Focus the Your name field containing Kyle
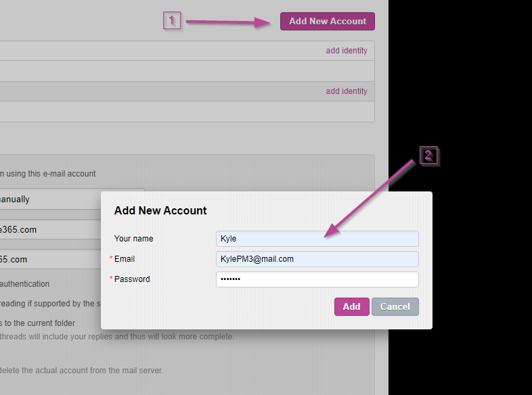The width and height of the screenshot is (532, 395). tap(317, 239)
